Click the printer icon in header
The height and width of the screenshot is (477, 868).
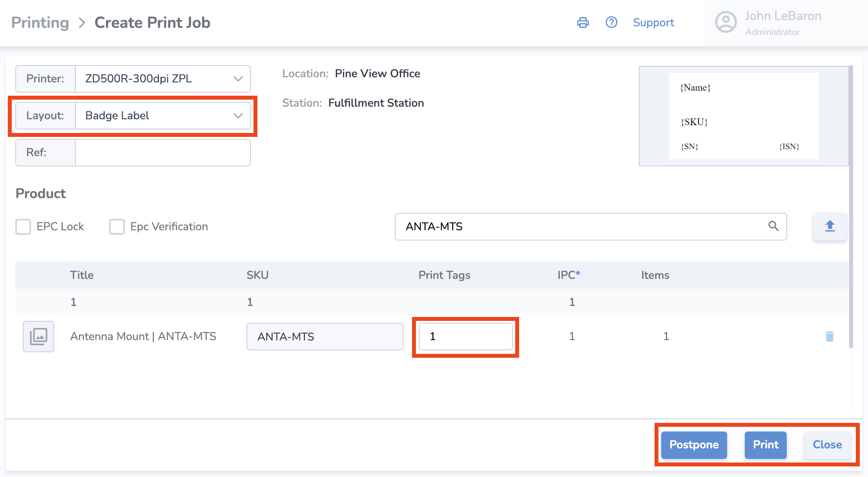click(583, 23)
